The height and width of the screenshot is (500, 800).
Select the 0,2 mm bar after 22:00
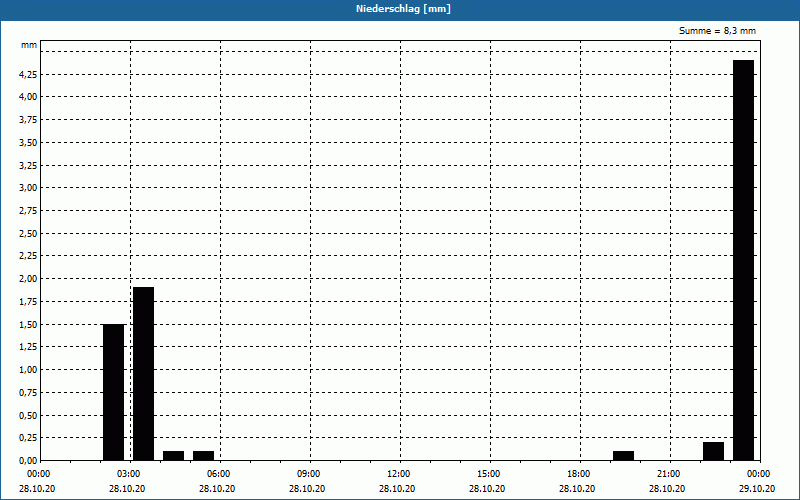[x=713, y=451]
